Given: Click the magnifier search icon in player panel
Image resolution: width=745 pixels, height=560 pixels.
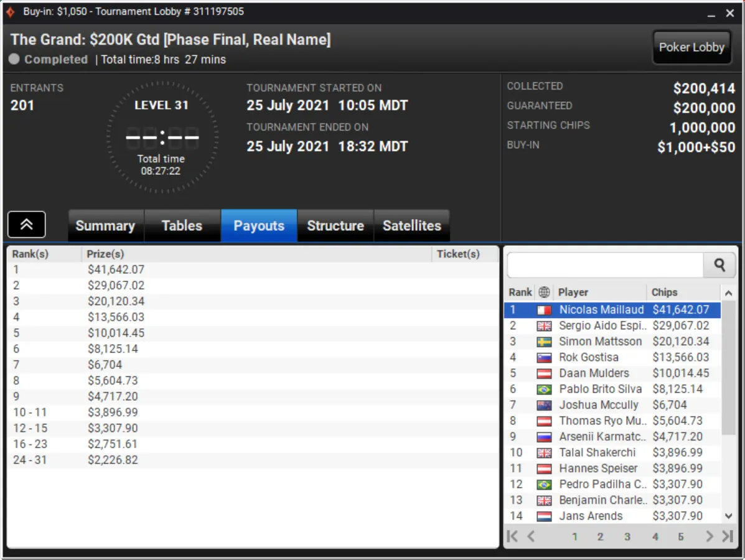Looking at the screenshot, I should pyautogui.click(x=719, y=265).
